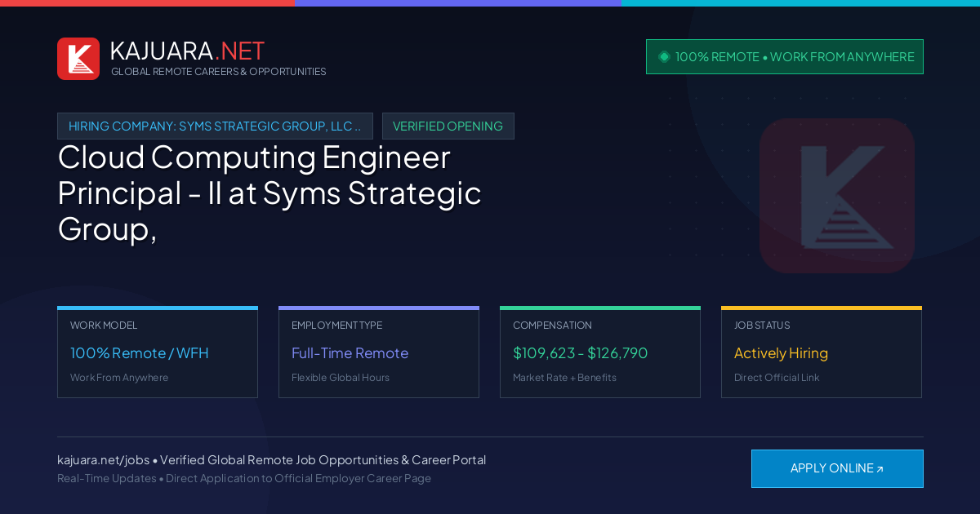Click the $109,623 - $126,790 salary range

pos(581,353)
